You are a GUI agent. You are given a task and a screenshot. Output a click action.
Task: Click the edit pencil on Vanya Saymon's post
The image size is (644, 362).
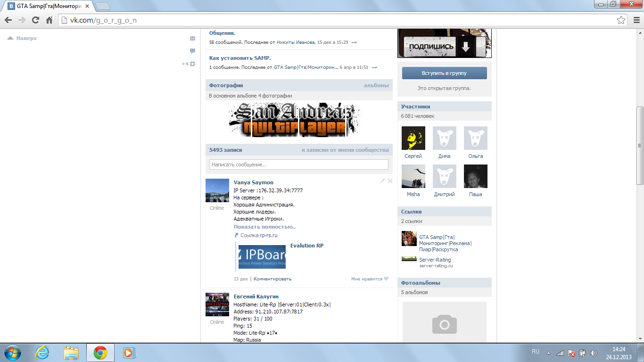coord(383,181)
